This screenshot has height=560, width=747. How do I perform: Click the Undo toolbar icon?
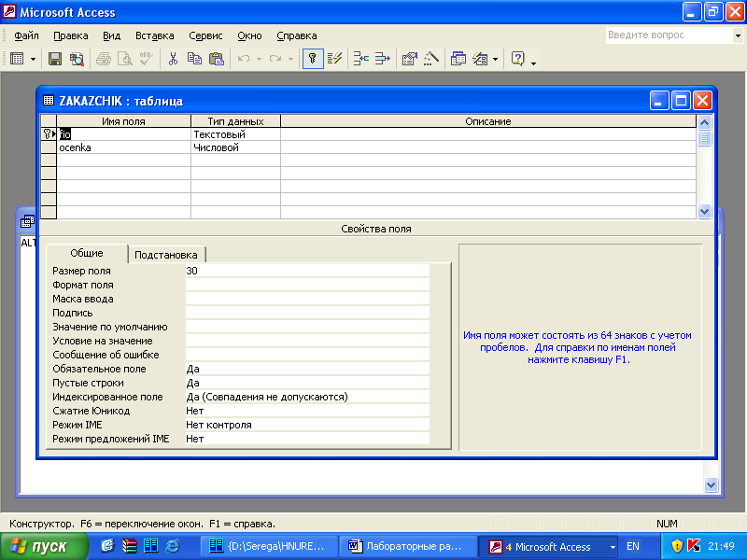click(244, 59)
